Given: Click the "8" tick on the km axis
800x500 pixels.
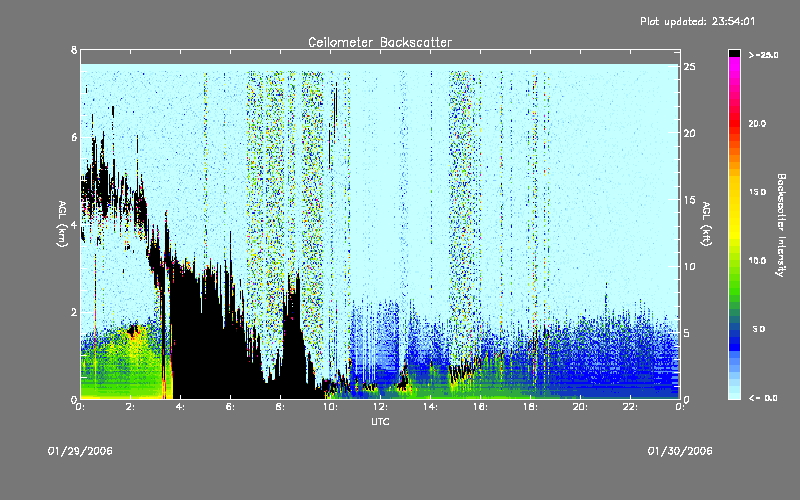Looking at the screenshot, I should click(74, 50).
